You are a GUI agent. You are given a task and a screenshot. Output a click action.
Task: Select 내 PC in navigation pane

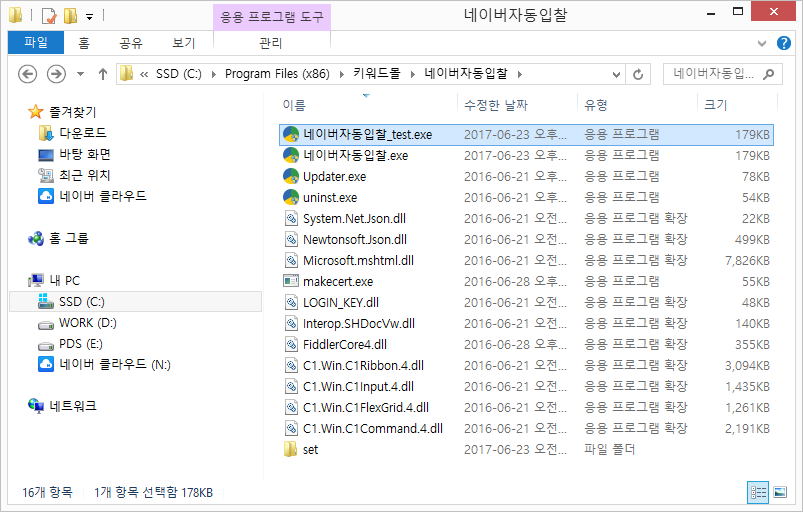(54, 281)
